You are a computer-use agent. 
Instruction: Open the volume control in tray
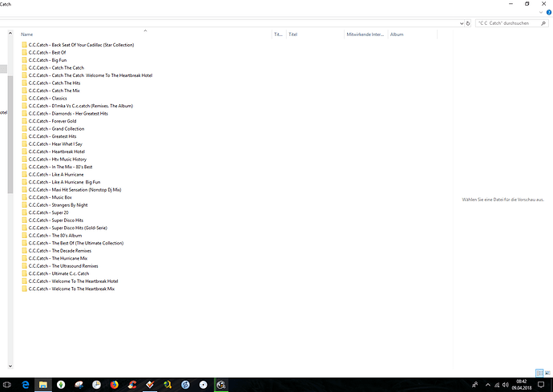(x=506, y=385)
